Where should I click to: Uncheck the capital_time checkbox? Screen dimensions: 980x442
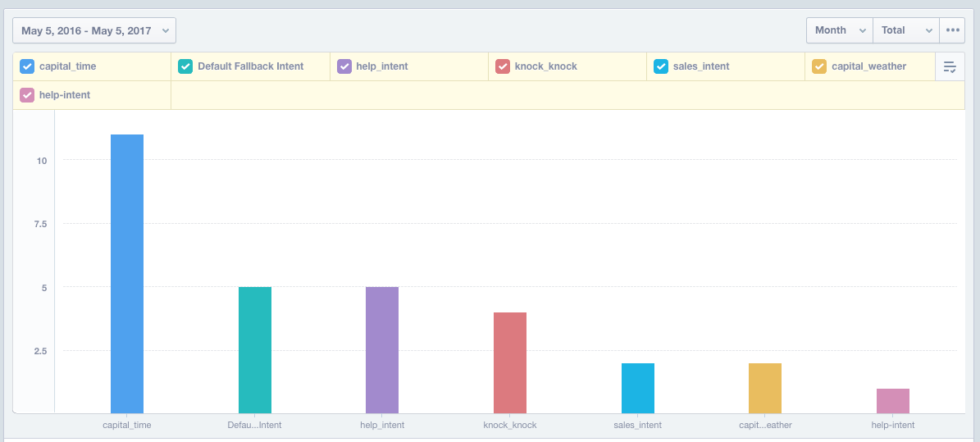[x=27, y=66]
